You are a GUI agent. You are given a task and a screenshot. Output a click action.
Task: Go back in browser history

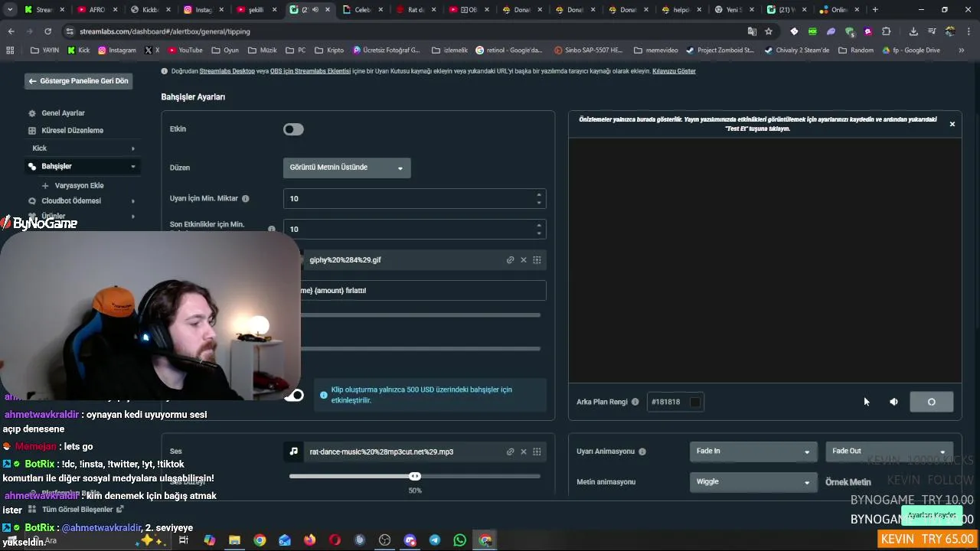tap(11, 31)
